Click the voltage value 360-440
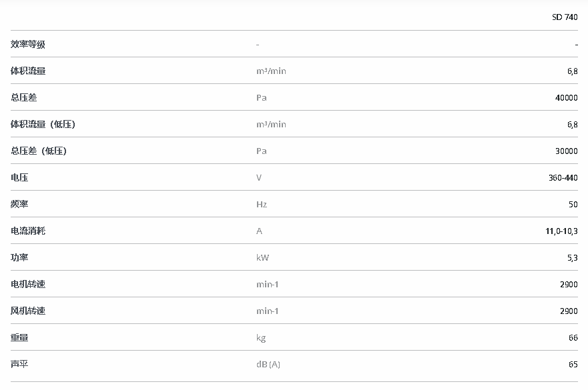 [x=563, y=177]
